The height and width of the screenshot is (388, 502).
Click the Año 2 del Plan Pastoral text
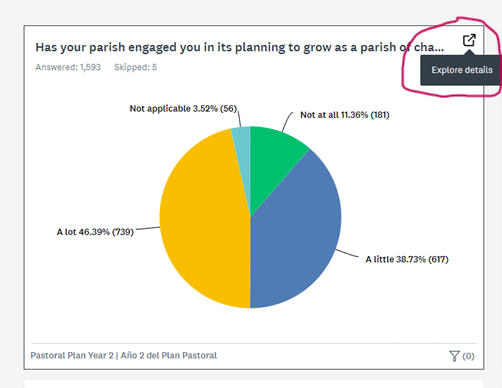click(169, 355)
